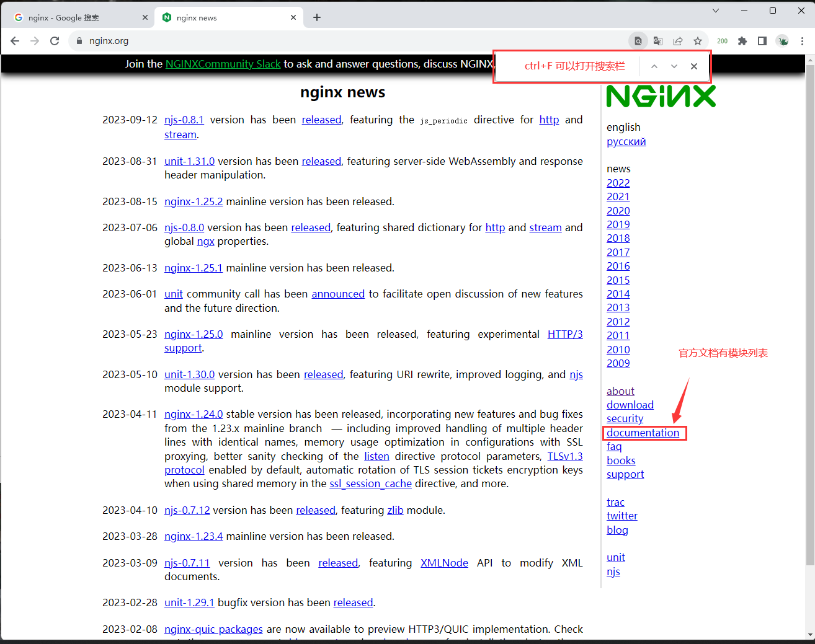
Task: Open the 2009 news archive
Action: pos(618,363)
